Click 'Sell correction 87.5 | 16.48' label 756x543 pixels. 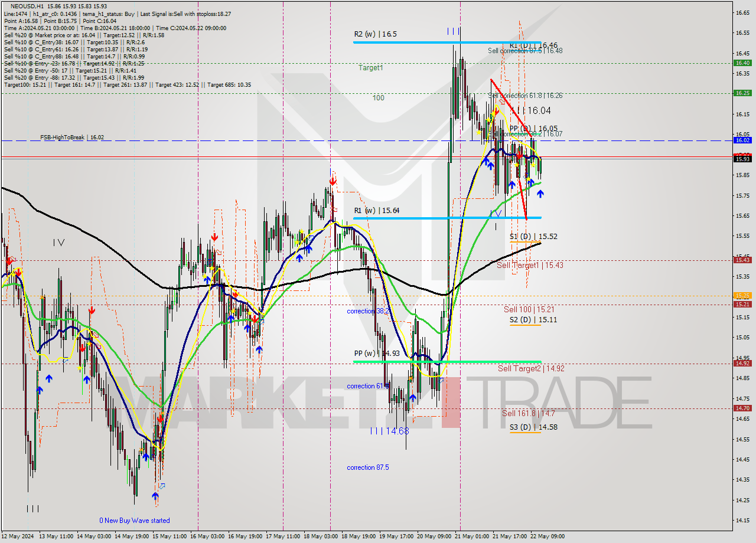pyautogui.click(x=525, y=51)
